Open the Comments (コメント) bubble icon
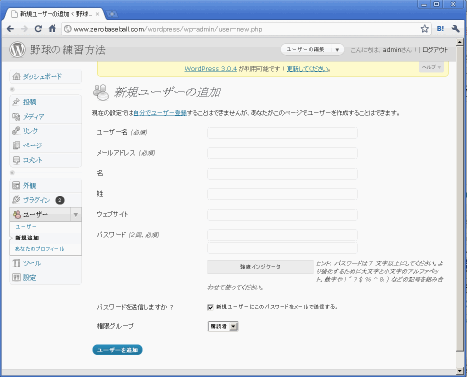The width and height of the screenshot is (467, 377). point(16,160)
